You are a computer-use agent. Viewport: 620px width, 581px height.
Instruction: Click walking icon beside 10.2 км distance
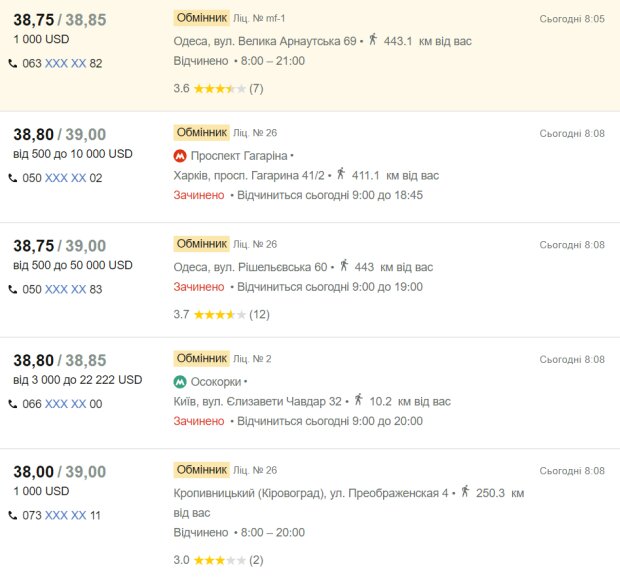359,399
